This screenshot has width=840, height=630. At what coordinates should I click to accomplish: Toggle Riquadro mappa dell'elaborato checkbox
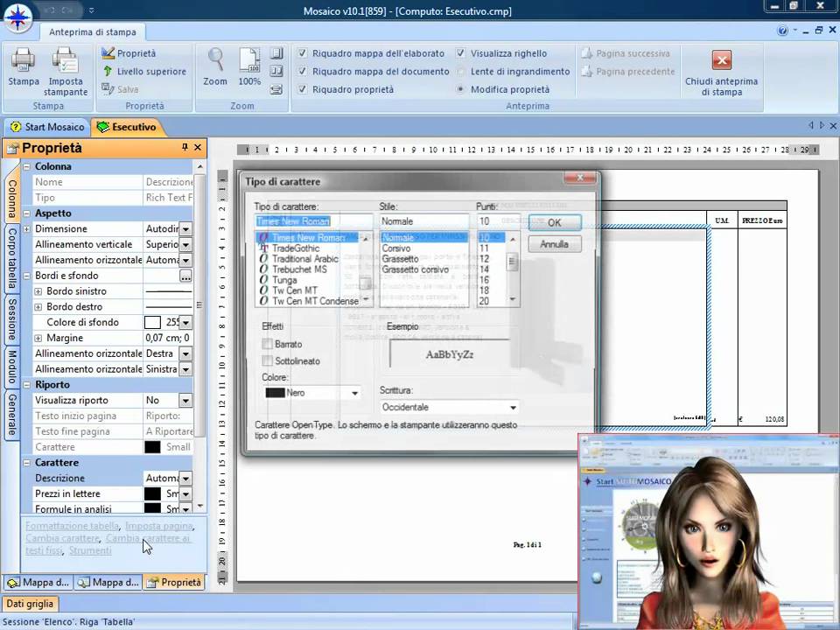302,53
